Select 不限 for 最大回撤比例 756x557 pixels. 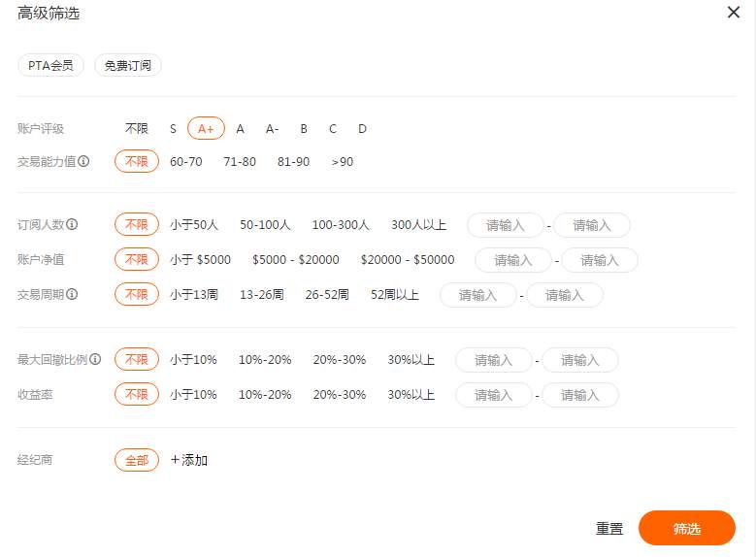coord(137,359)
